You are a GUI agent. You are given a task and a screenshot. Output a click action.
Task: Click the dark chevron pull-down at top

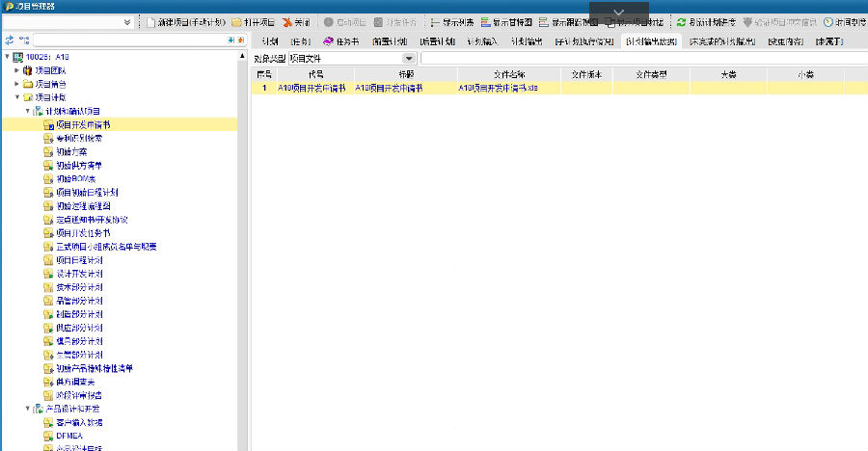pyautogui.click(x=619, y=13)
